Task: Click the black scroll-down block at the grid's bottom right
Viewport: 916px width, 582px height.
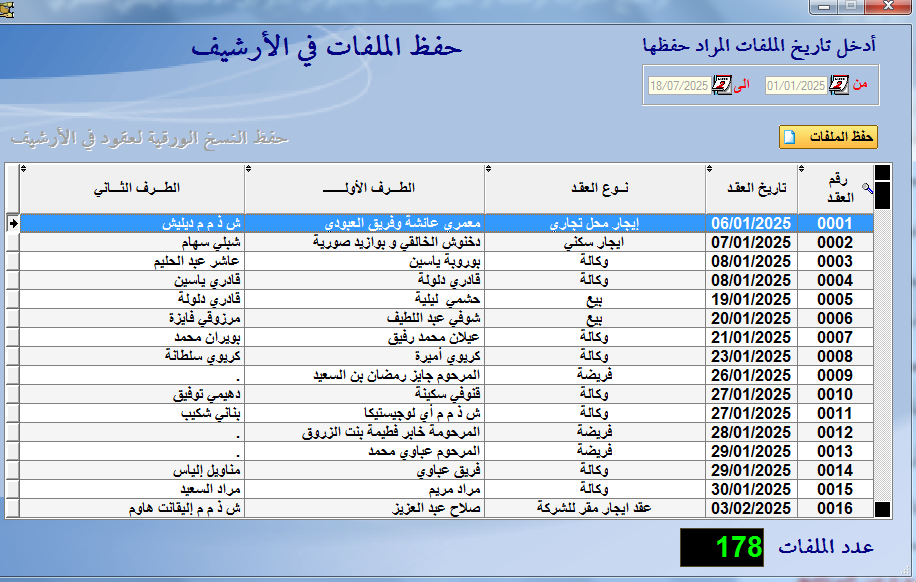Action: click(x=882, y=510)
